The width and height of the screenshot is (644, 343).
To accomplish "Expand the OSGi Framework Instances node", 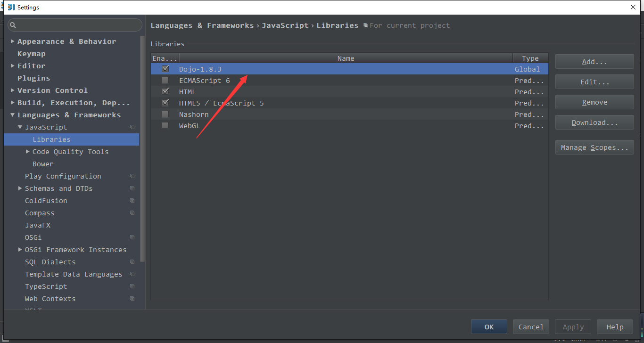I will click(x=20, y=250).
